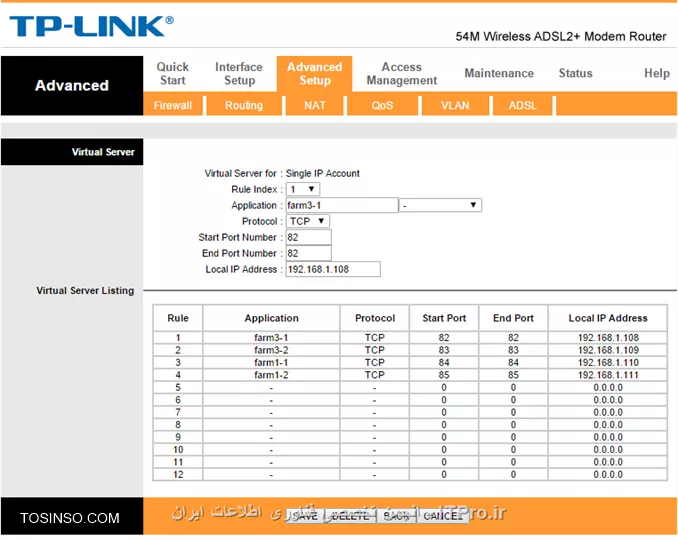678x540 pixels.
Task: Go to the Maintenance tab
Action: (499, 73)
